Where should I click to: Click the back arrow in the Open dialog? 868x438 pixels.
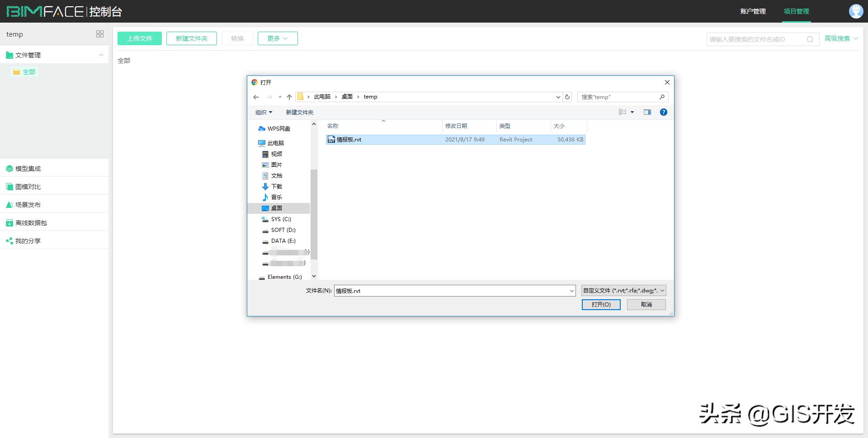pyautogui.click(x=256, y=97)
